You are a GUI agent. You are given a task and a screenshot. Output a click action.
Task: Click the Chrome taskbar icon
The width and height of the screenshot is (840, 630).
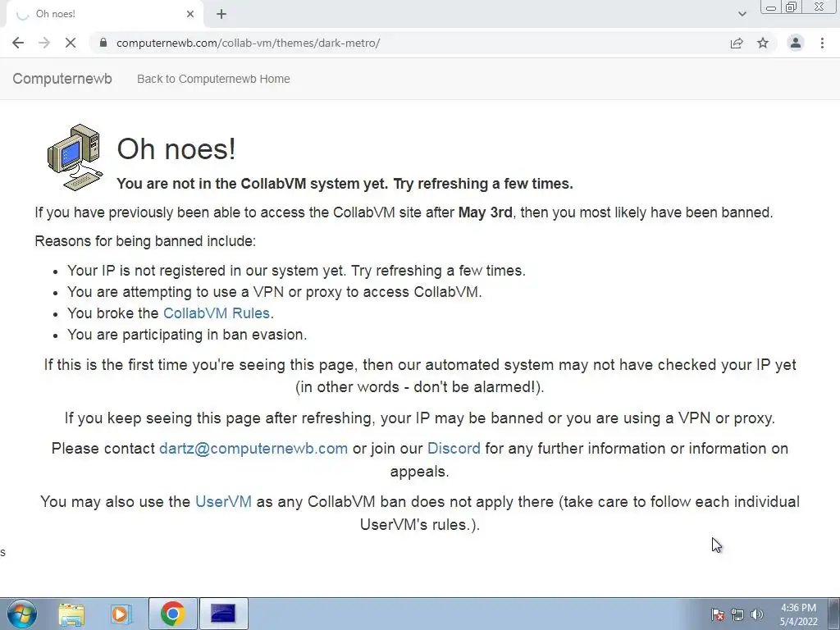[x=172, y=614]
